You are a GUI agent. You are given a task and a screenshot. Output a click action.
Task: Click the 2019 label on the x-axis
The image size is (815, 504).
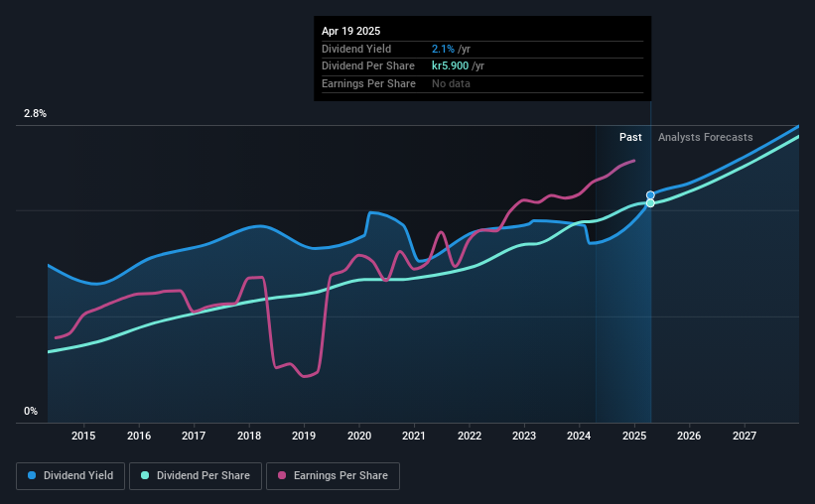coord(304,436)
